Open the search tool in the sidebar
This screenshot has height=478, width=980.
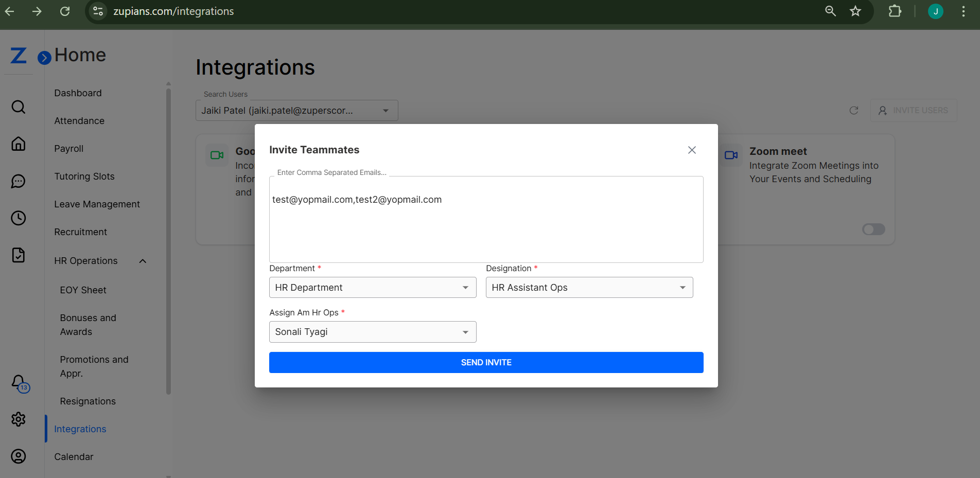19,107
